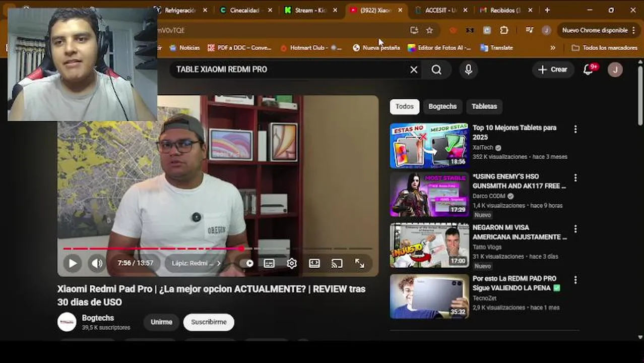This screenshot has height=363, width=644.
Task: Open video player settings gear
Action: (x=292, y=263)
